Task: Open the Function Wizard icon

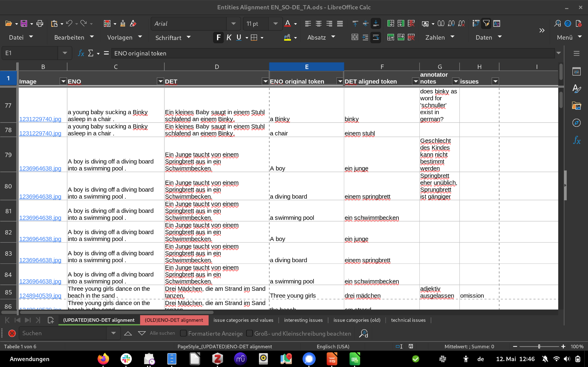Action: [x=81, y=53]
